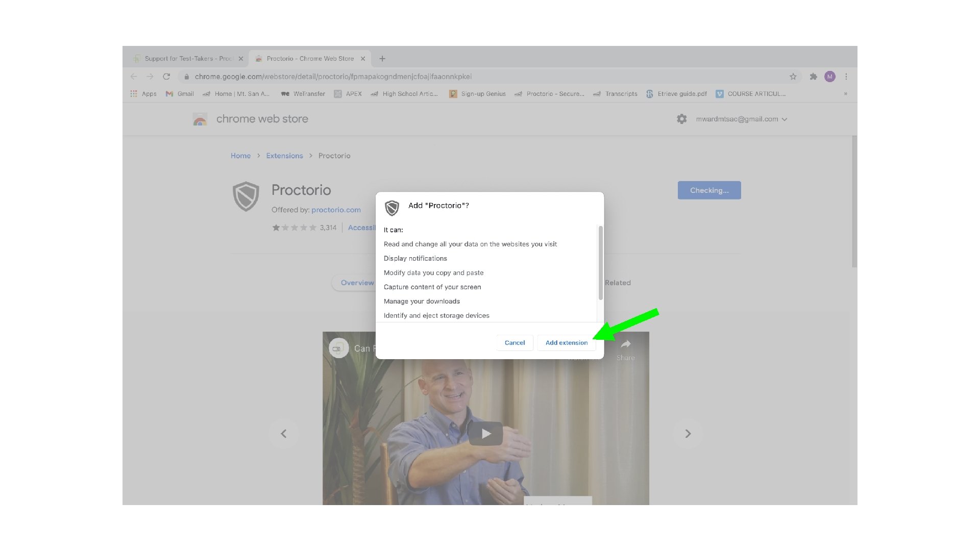Expand the account email dropdown
The width and height of the screenshot is (980, 551).
[x=785, y=119]
